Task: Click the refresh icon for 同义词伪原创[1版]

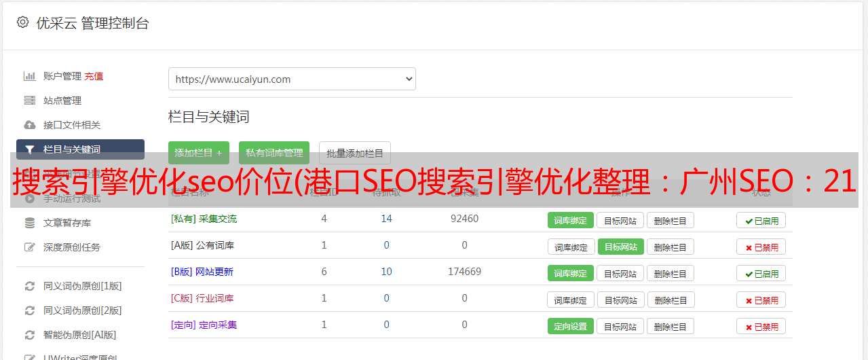Action: point(29,286)
